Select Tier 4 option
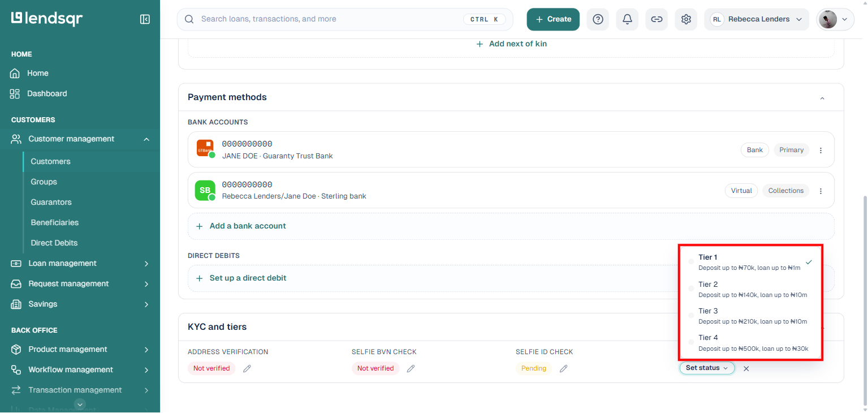868x413 pixels. pos(750,343)
